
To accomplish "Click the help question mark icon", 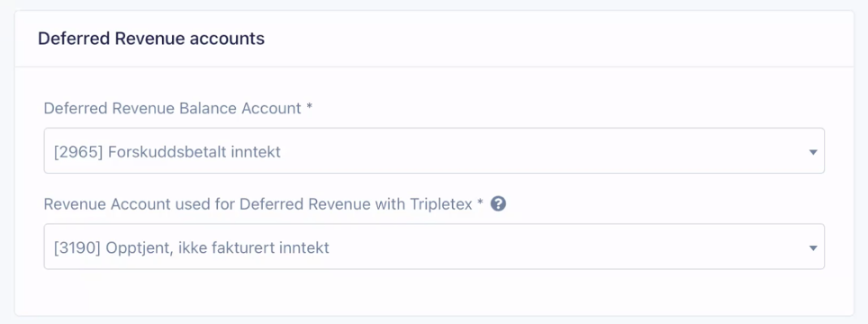I will click(x=498, y=204).
